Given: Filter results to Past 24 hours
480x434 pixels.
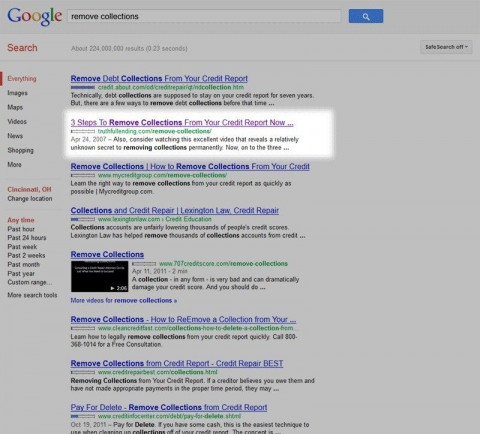Looking at the screenshot, I should 27,238.
